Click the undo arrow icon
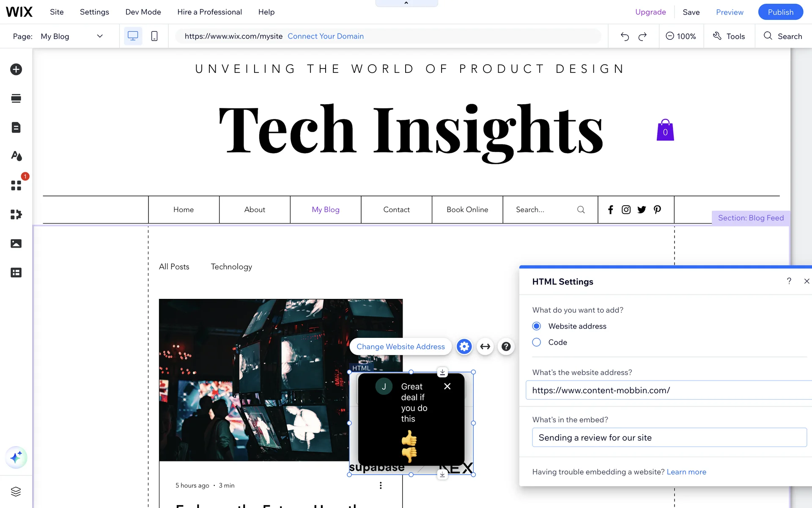 (625, 36)
